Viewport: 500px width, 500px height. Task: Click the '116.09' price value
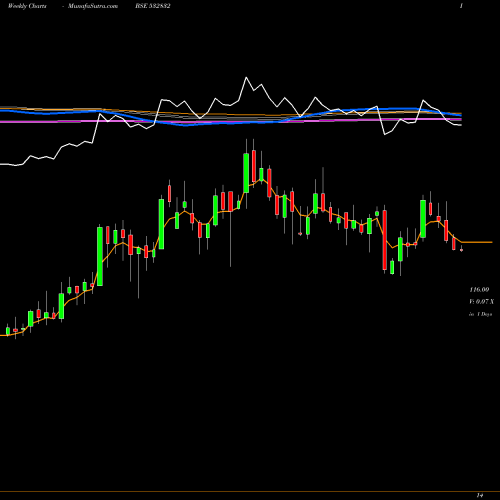[x=479, y=290]
